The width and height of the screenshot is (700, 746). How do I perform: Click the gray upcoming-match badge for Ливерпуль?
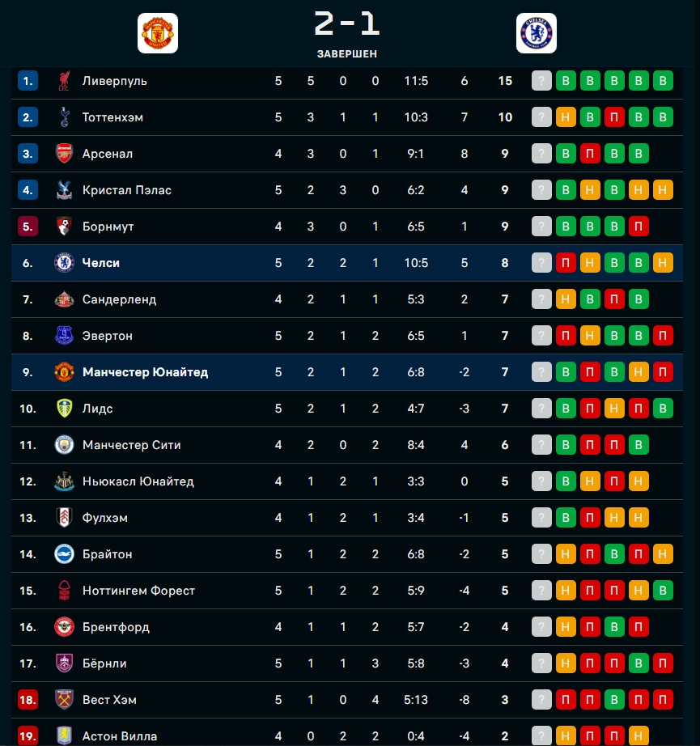tap(541, 81)
